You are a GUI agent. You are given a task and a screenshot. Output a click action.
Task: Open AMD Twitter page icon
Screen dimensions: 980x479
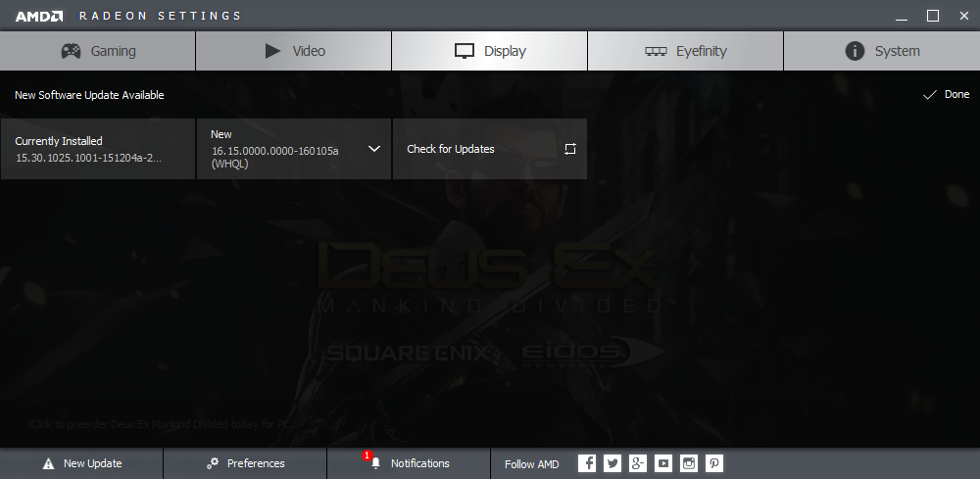click(x=612, y=463)
